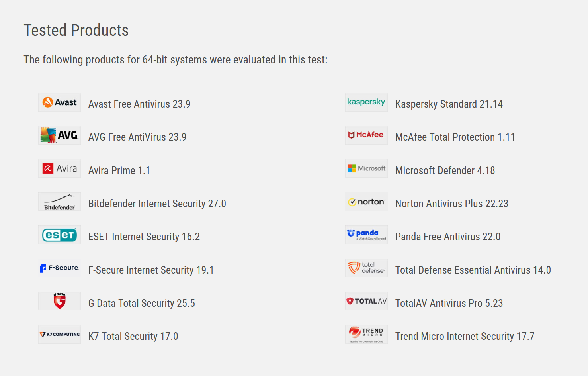
Task: Click the G Data shield logo
Action: pos(59,301)
